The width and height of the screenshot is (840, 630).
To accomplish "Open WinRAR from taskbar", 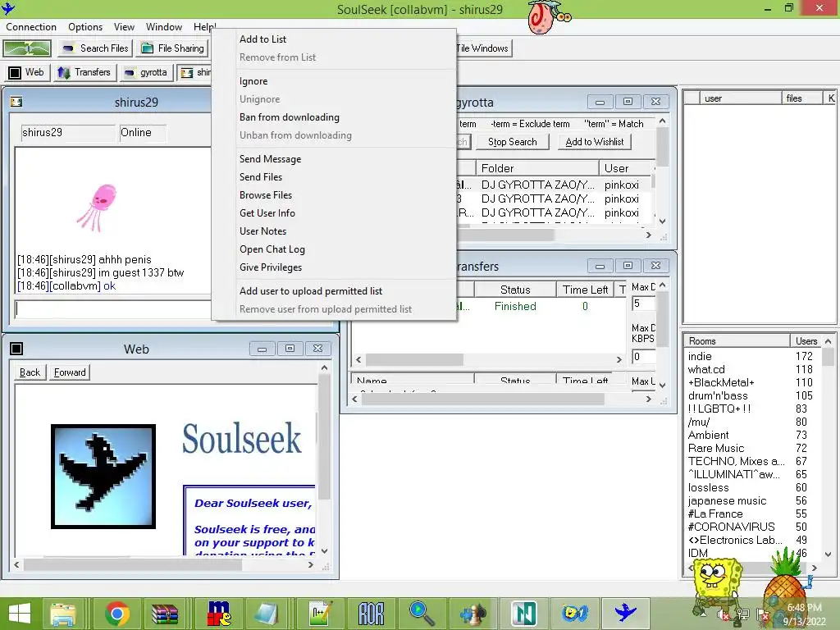I will click(165, 614).
